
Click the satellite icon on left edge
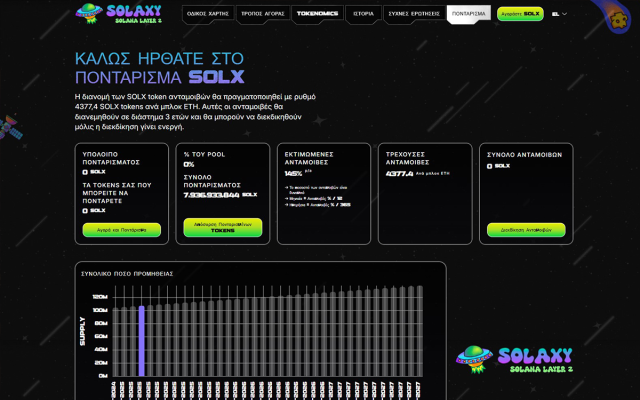point(8,129)
